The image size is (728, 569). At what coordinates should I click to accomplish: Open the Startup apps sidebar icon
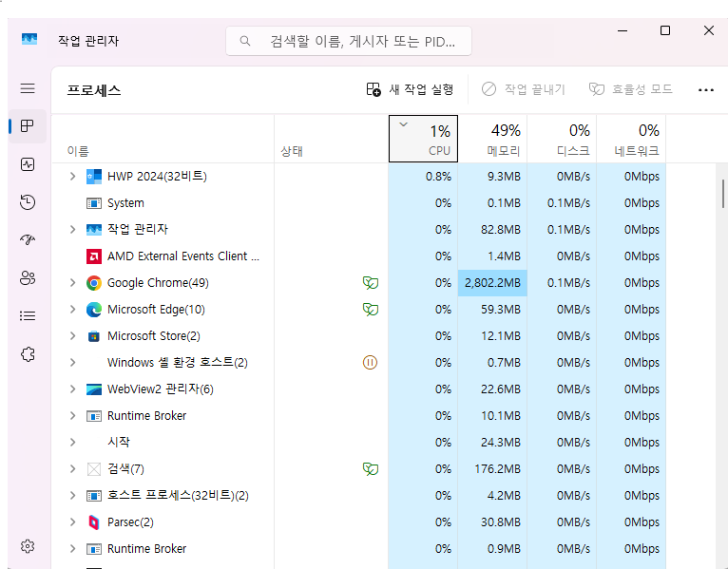pos(28,239)
